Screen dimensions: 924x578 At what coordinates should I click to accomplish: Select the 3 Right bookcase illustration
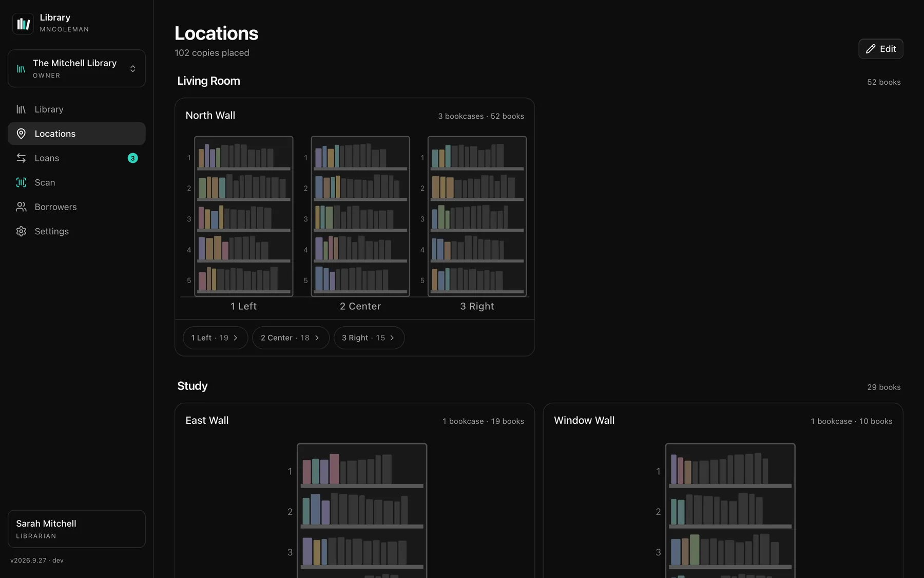pyautogui.click(x=477, y=216)
